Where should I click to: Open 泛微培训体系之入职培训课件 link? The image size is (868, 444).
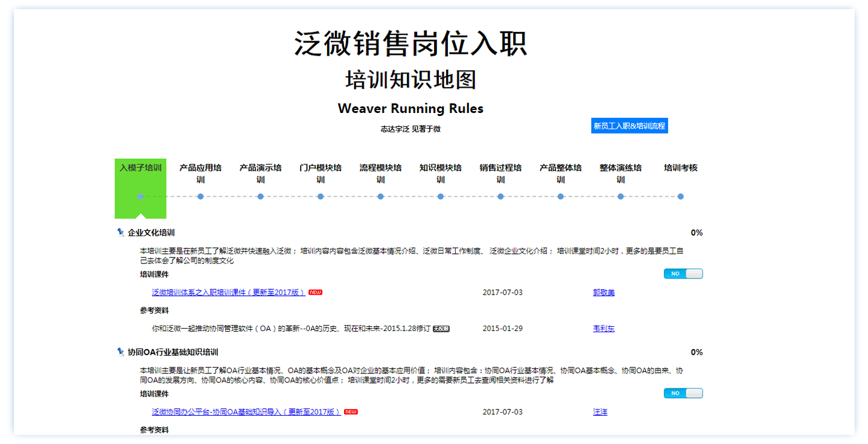click(x=229, y=292)
